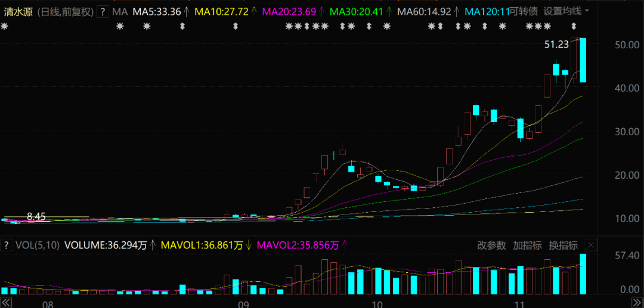Click the magenta MAVOL2:35.856万 value
644x308 pixels.
point(298,245)
